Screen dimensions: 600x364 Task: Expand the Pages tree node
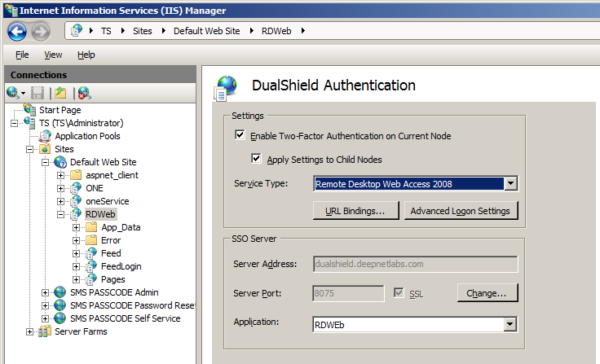77,279
